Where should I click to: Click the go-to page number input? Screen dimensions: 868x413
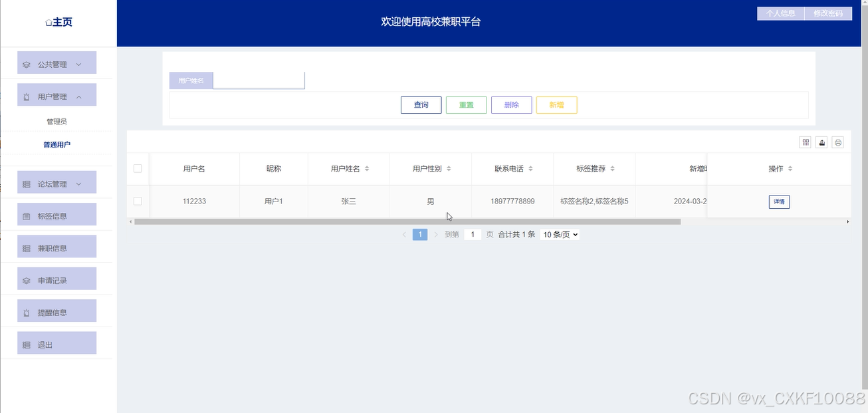click(x=473, y=235)
